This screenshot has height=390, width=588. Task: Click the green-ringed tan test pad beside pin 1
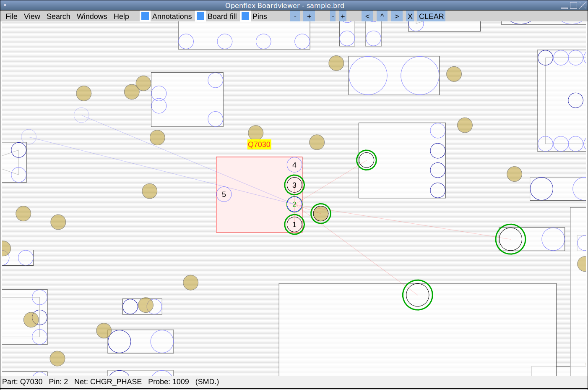click(x=321, y=214)
